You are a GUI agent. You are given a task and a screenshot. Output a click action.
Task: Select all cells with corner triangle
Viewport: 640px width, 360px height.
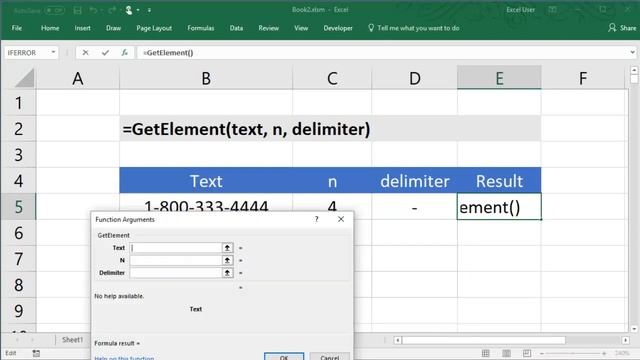tap(24, 78)
